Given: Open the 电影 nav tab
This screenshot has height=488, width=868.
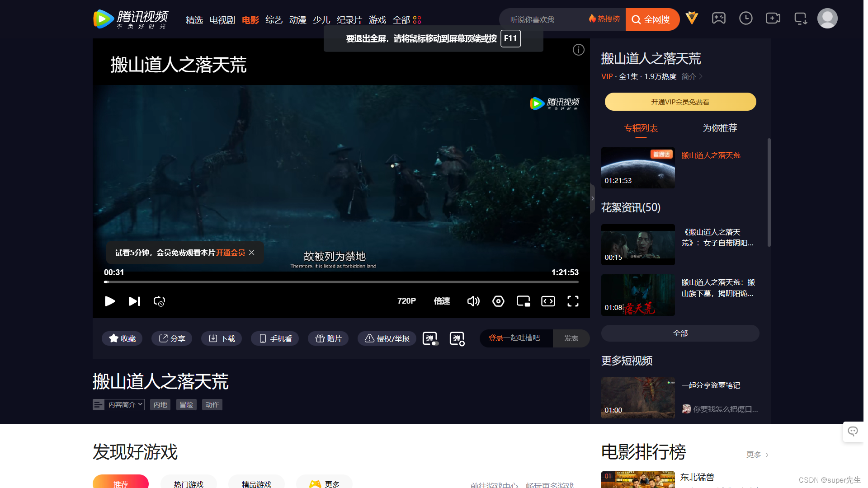Looking at the screenshot, I should 250,20.
